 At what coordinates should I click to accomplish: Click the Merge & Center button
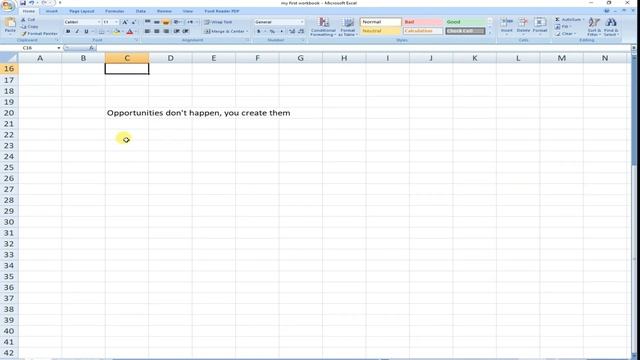(224, 31)
